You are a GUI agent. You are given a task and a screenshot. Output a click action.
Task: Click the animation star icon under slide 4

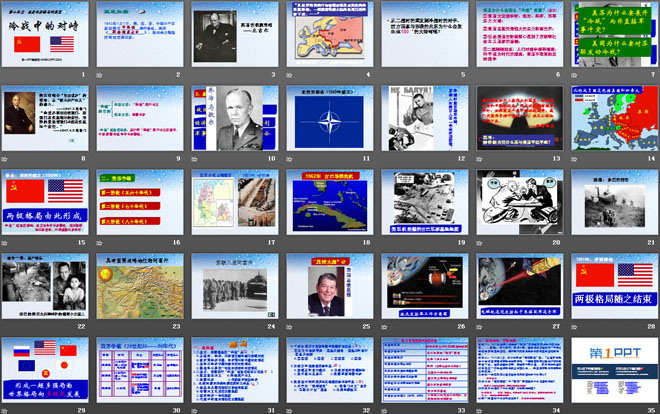pyautogui.click(x=289, y=75)
